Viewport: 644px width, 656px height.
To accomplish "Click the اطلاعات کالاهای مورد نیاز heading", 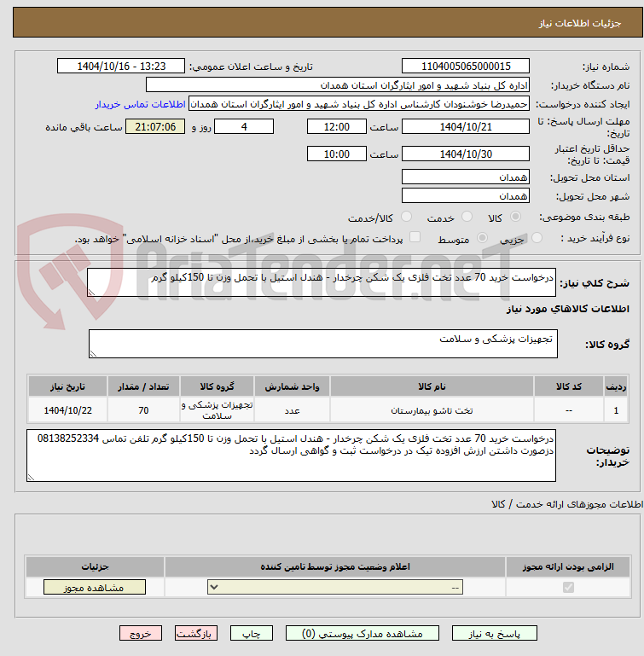I will point(568,309).
